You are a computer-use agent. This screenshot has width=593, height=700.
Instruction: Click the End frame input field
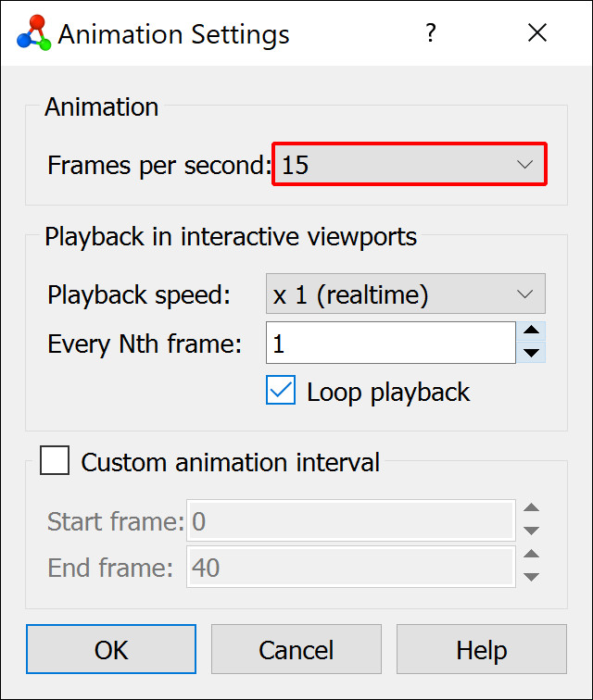351,567
